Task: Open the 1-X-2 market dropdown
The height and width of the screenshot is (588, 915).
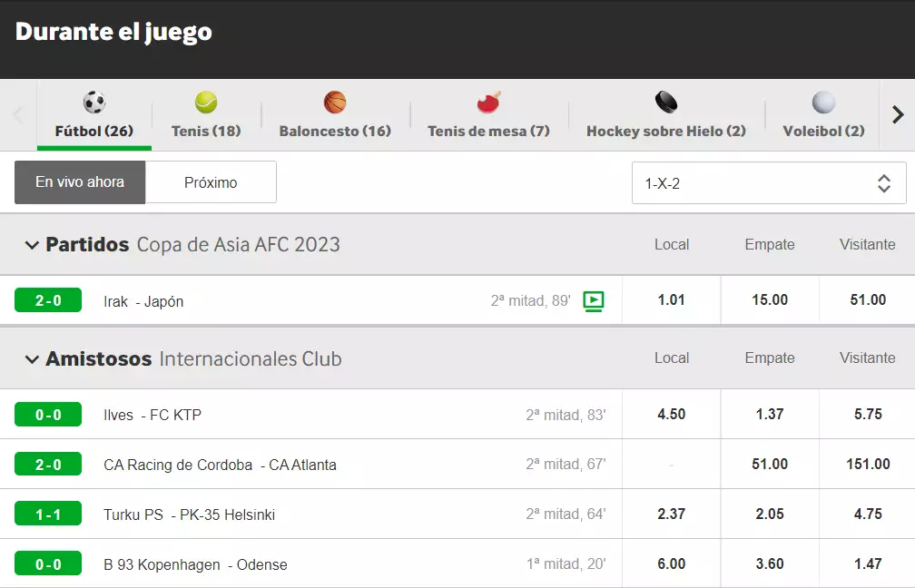Action: coord(769,183)
